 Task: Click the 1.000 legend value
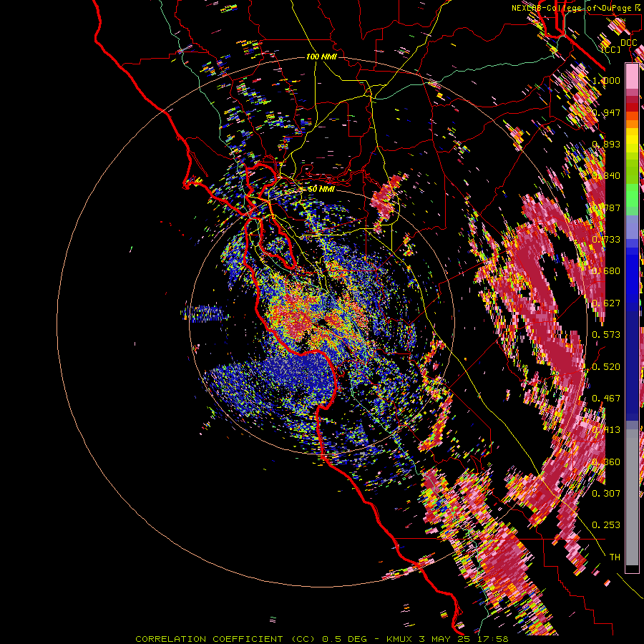[606, 80]
